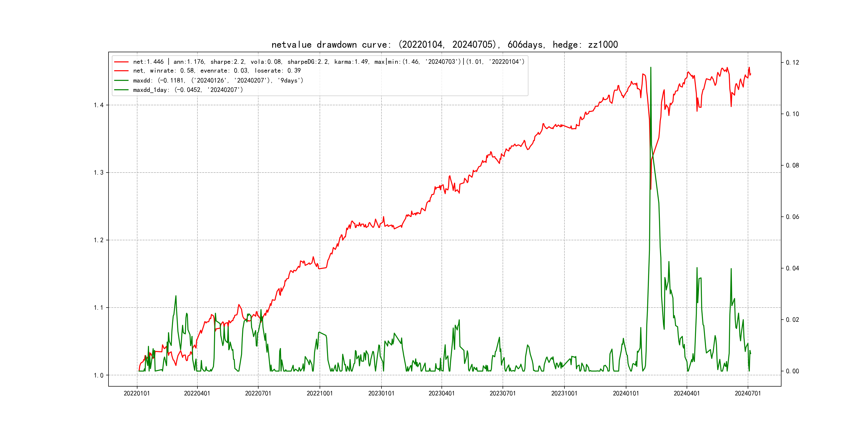868x434 pixels.
Task: Click the red line swatch for net:1.446 legend entry
Action: point(121,62)
